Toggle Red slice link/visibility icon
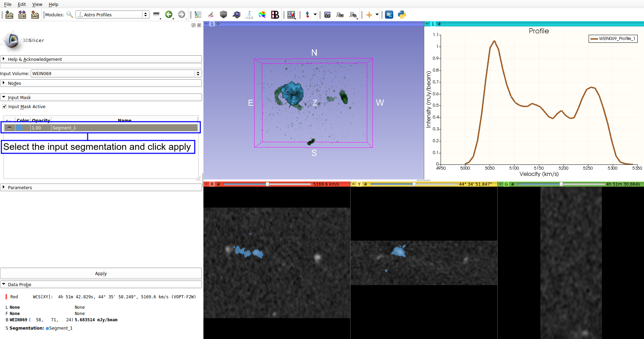The width and height of the screenshot is (644, 339). (218, 184)
